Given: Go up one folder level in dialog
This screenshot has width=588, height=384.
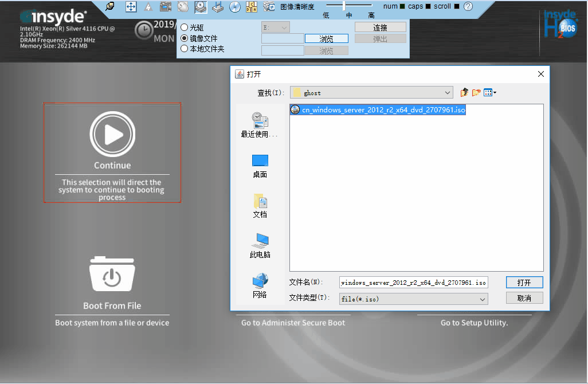Looking at the screenshot, I should 464,92.
